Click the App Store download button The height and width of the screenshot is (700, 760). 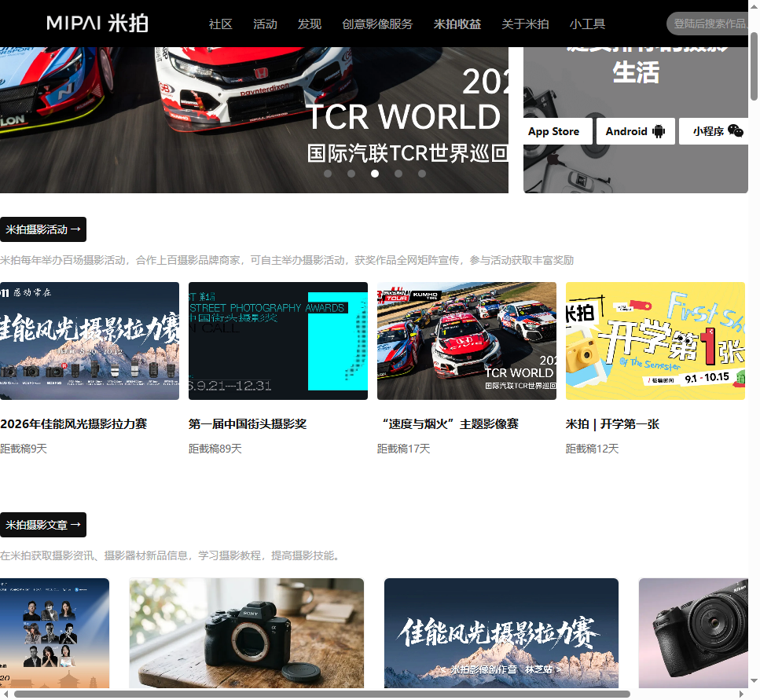pos(558,131)
